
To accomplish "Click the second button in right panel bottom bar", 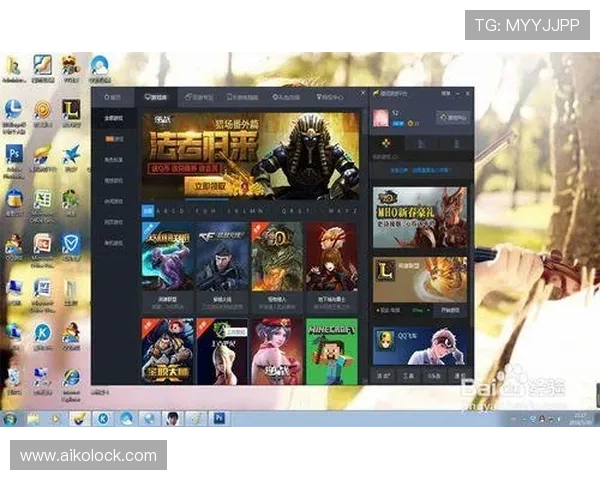I will 408,376.
